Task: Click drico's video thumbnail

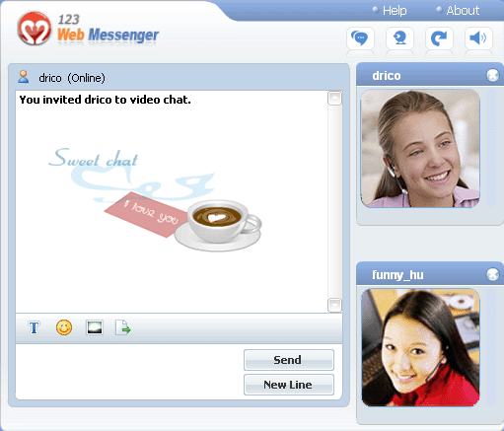Action: (420, 149)
